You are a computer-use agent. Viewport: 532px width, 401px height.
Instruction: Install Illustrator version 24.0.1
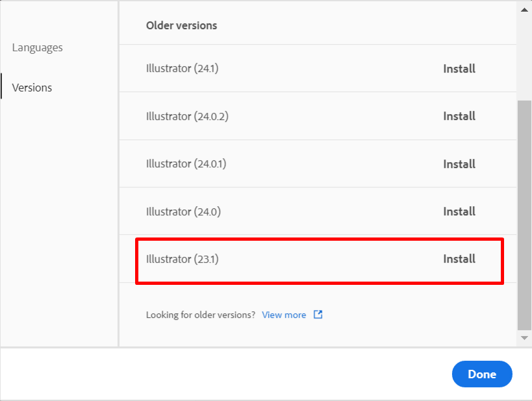(459, 164)
